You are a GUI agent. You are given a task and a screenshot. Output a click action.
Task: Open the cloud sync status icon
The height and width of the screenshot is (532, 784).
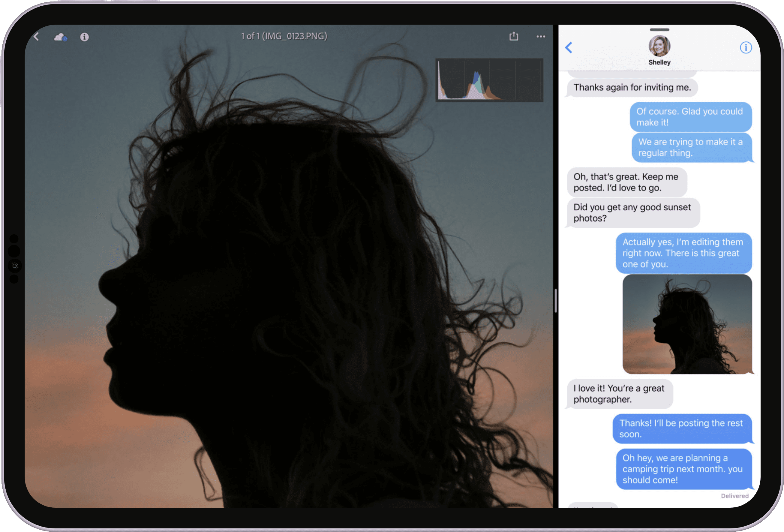(60, 37)
